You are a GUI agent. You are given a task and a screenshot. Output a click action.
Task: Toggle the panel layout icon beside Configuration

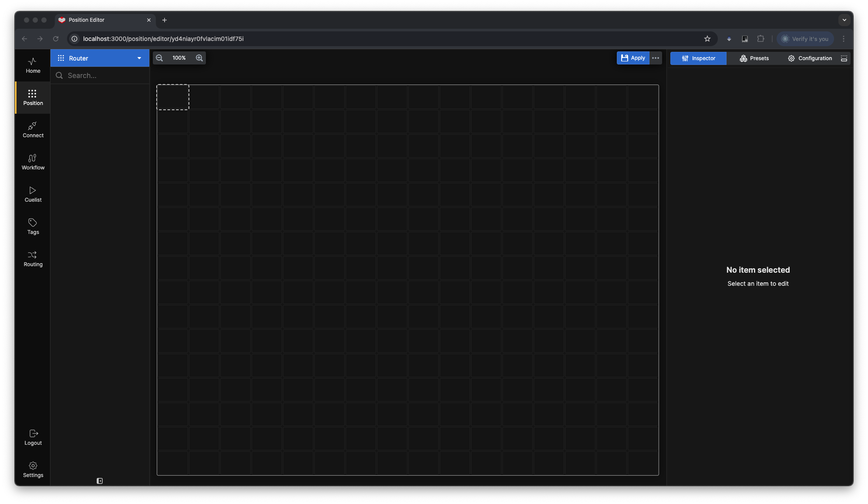pyautogui.click(x=844, y=58)
